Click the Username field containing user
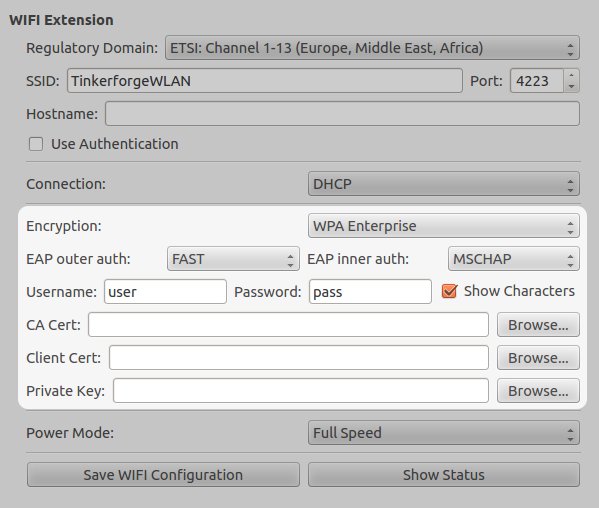Viewport: 599px width, 508px height. tap(165, 291)
